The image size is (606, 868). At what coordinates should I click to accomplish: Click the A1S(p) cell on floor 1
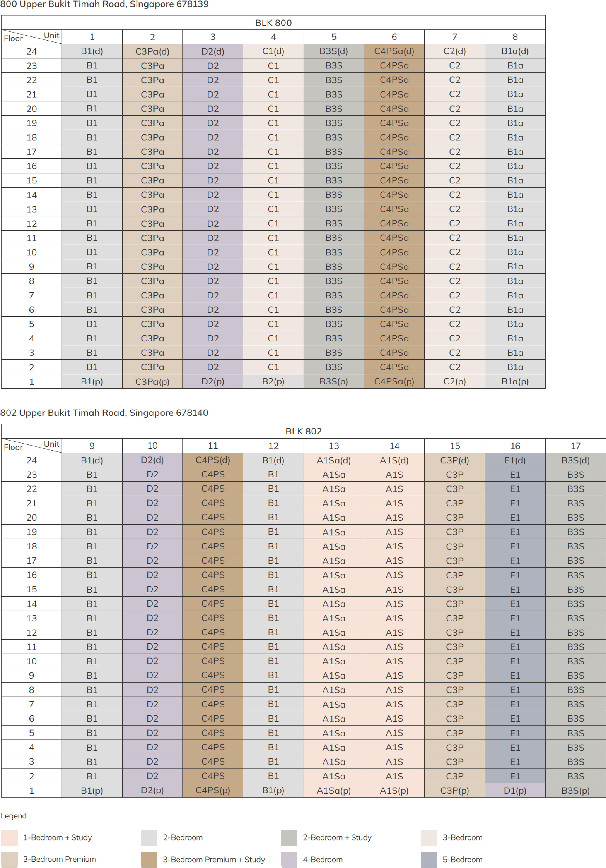pyautogui.click(x=394, y=790)
